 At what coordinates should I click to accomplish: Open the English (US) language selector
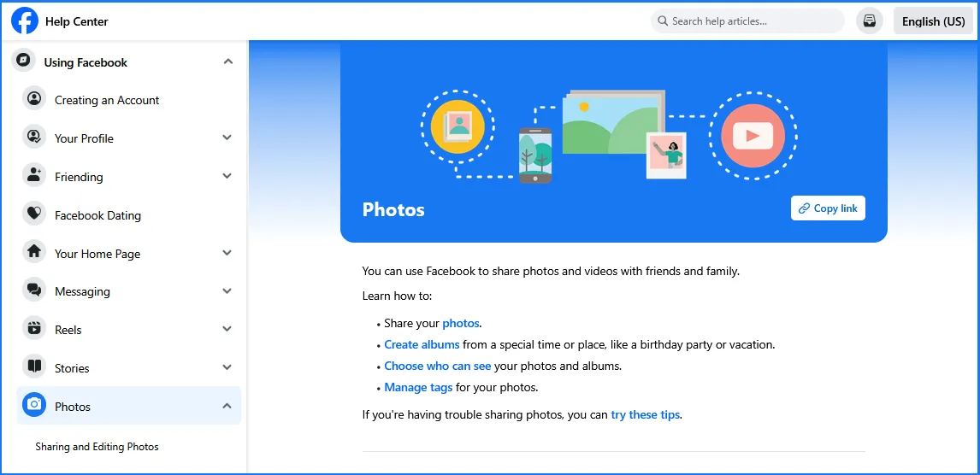(933, 21)
